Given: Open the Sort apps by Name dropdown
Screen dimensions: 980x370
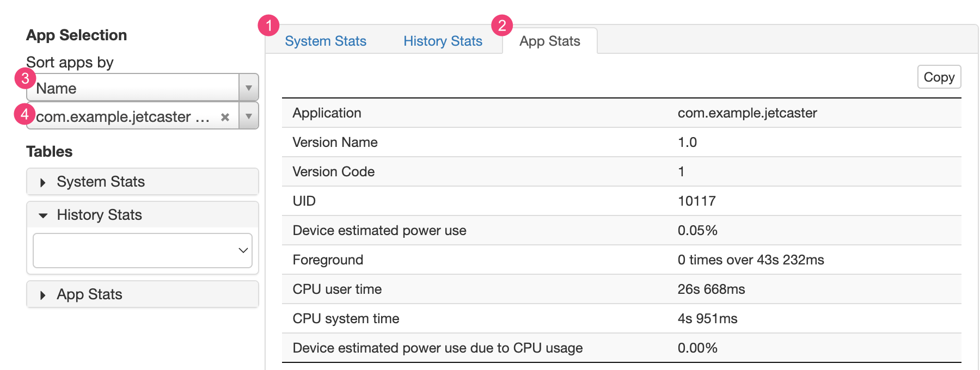Looking at the screenshot, I should pos(142,88).
